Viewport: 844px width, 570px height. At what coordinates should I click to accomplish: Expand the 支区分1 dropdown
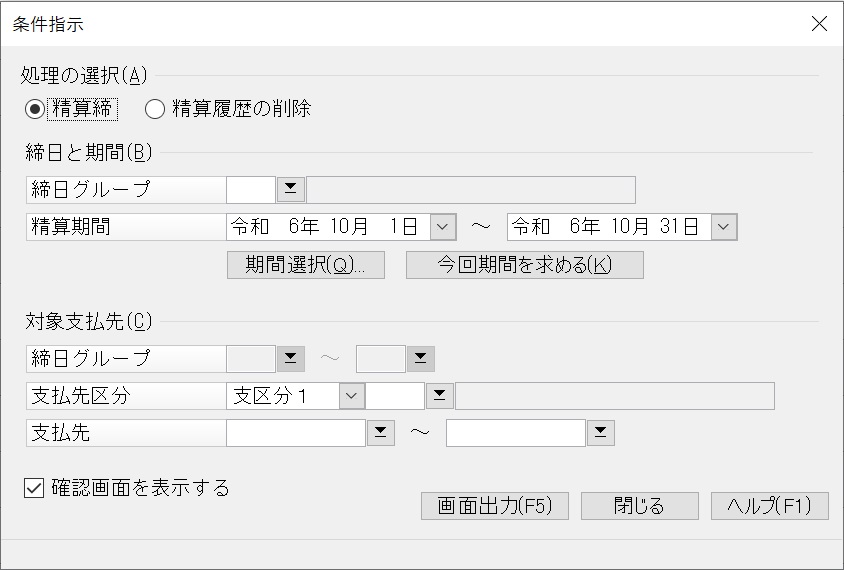[351, 396]
